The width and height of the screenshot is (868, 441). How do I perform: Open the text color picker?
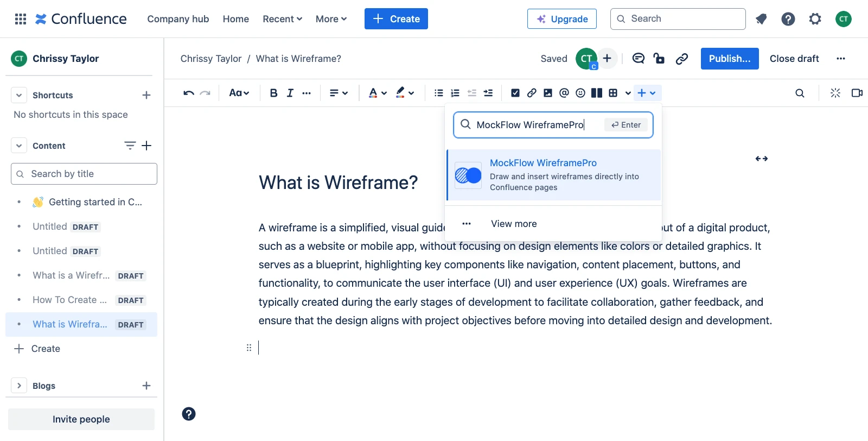click(x=378, y=93)
